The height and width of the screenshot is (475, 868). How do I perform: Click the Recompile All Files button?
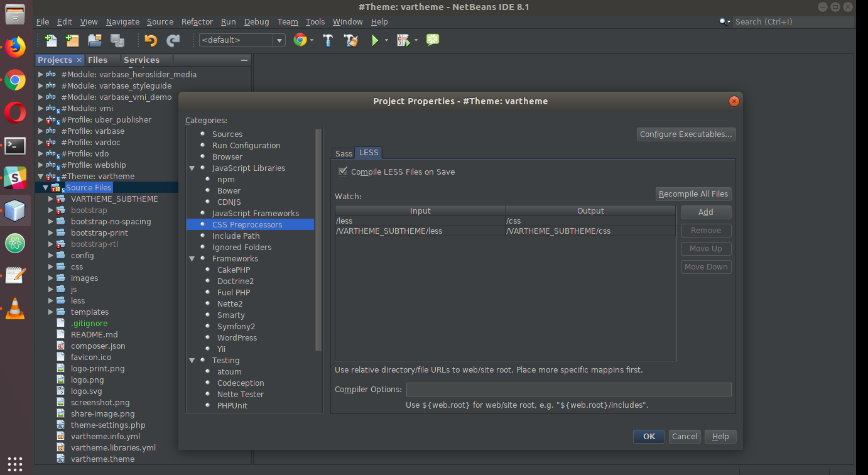coord(693,194)
